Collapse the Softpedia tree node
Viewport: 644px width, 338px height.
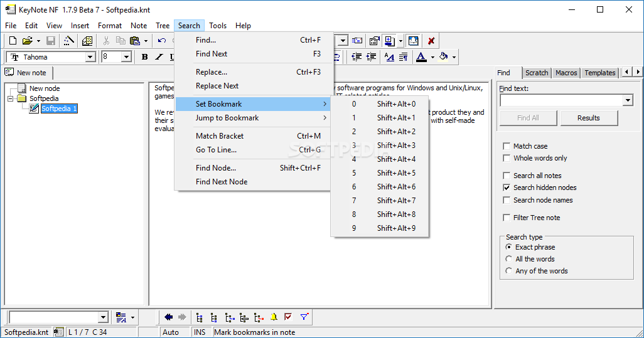pyautogui.click(x=11, y=98)
